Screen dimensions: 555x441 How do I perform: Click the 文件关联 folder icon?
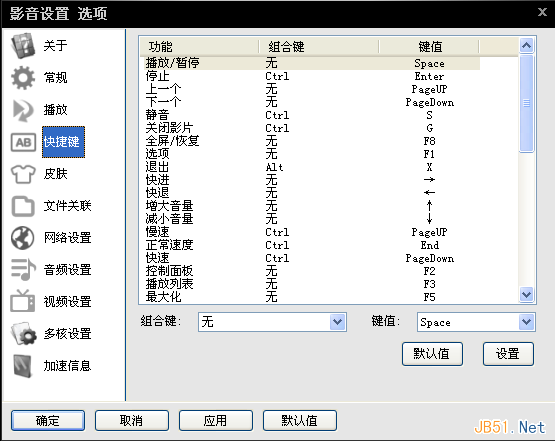point(23,206)
